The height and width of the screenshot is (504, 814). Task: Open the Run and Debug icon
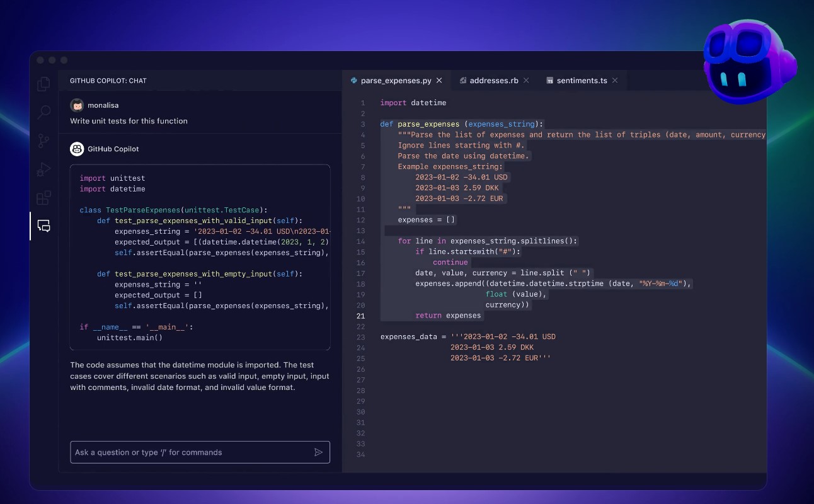click(x=44, y=169)
